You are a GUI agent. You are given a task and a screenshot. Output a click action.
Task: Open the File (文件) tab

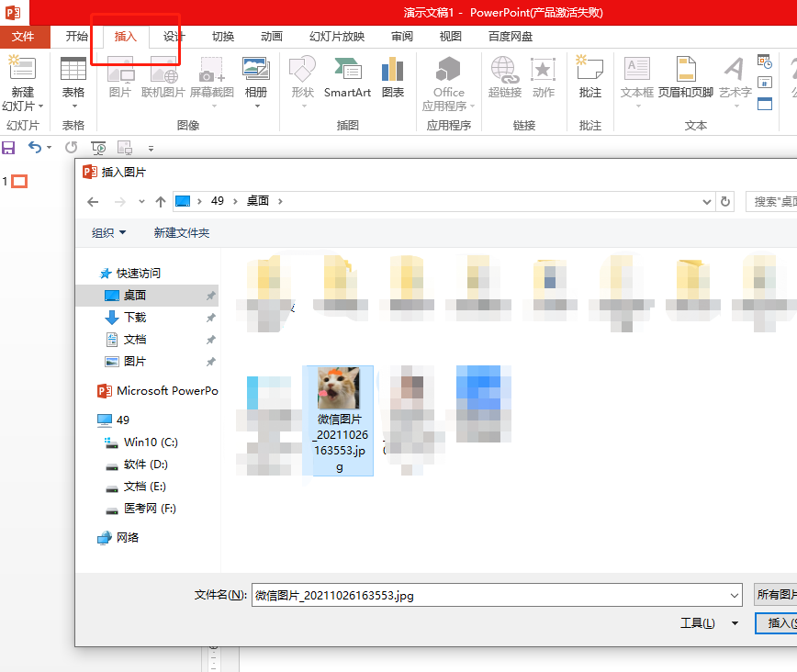[23, 37]
